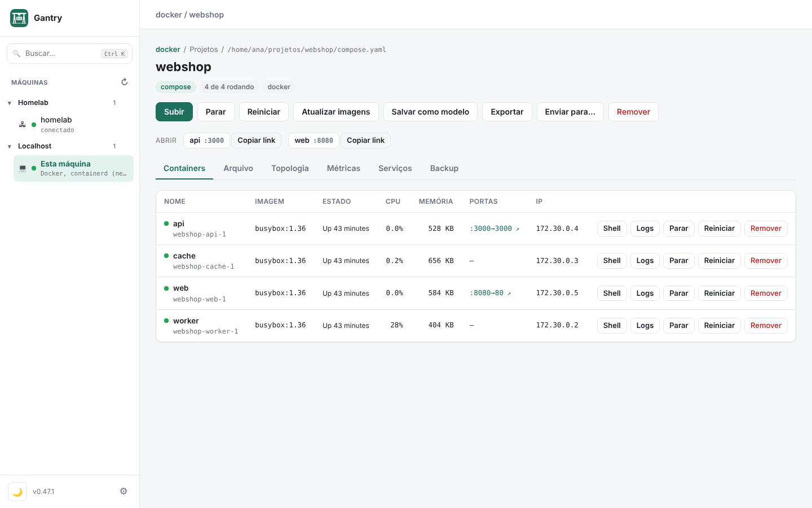Restart the webshop project using Reiniciar
Viewport: 812px width, 508px height.
click(x=264, y=112)
